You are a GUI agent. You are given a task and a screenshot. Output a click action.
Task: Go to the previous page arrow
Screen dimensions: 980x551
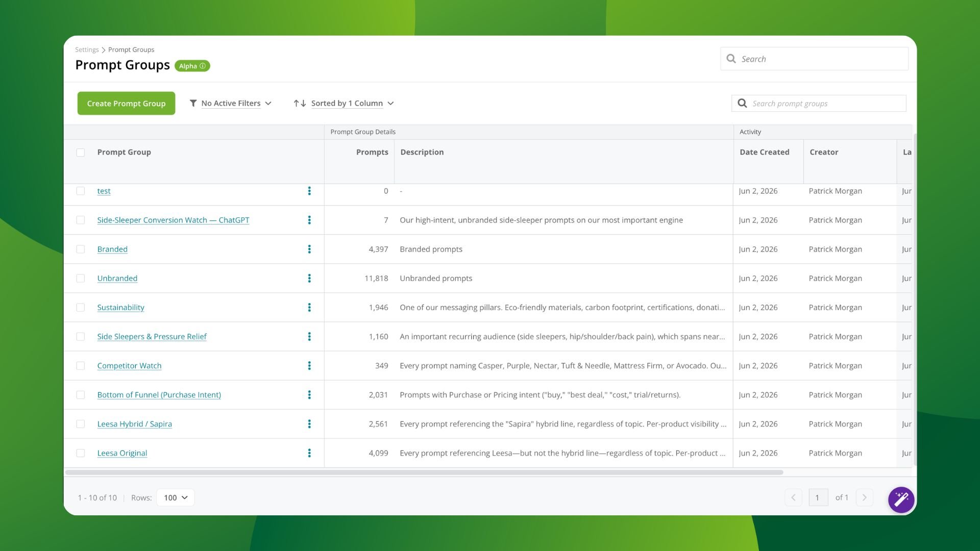793,497
